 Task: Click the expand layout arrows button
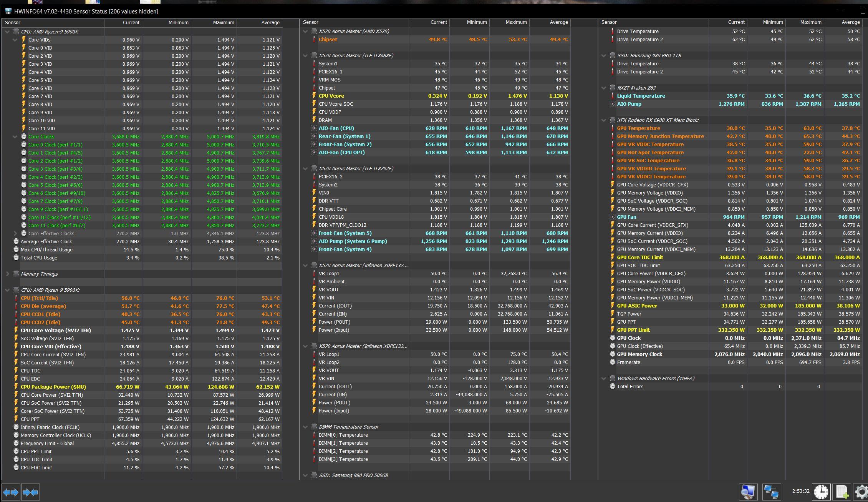(10, 492)
